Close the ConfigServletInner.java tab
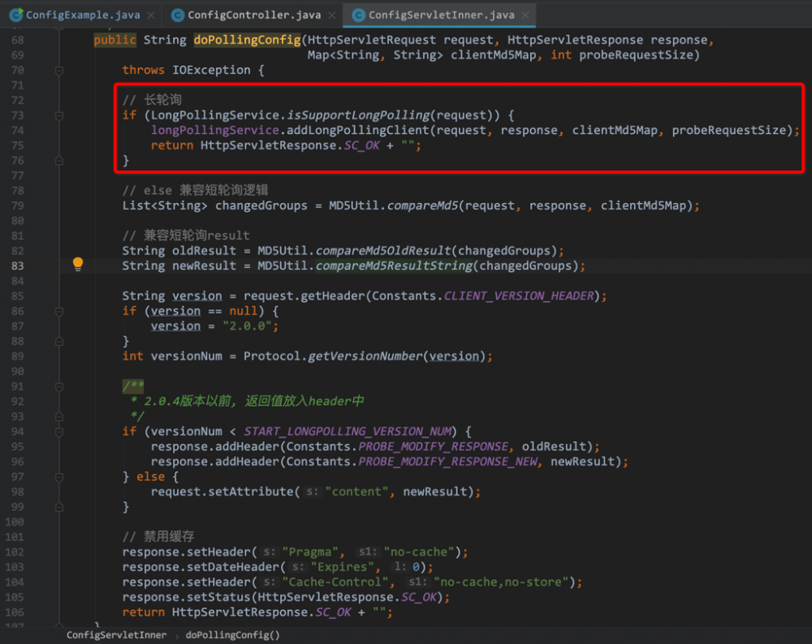 [525, 15]
